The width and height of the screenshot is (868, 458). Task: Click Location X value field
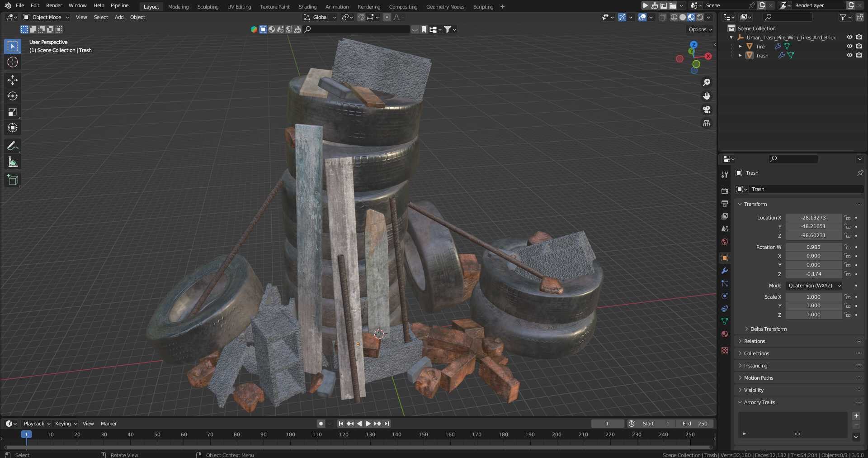(813, 218)
